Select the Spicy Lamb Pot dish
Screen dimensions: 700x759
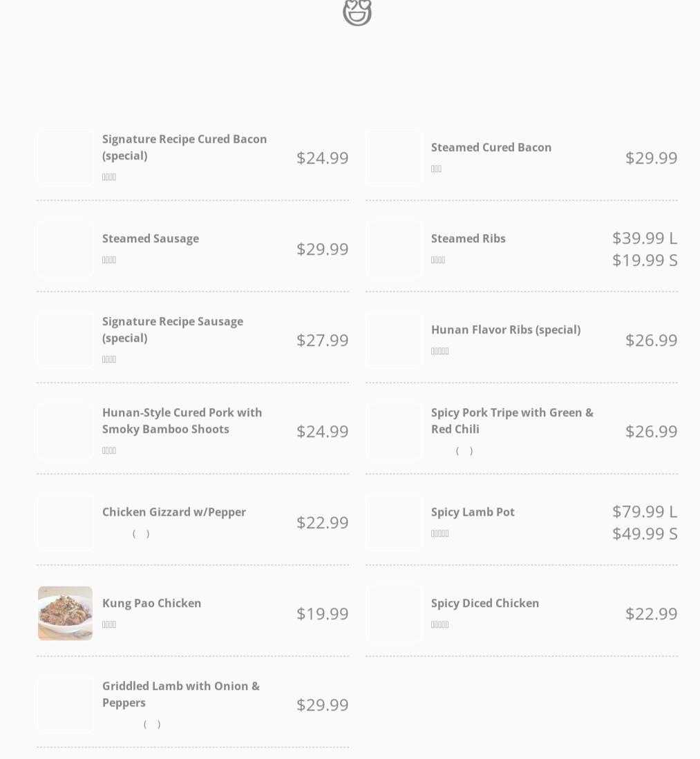(x=473, y=512)
